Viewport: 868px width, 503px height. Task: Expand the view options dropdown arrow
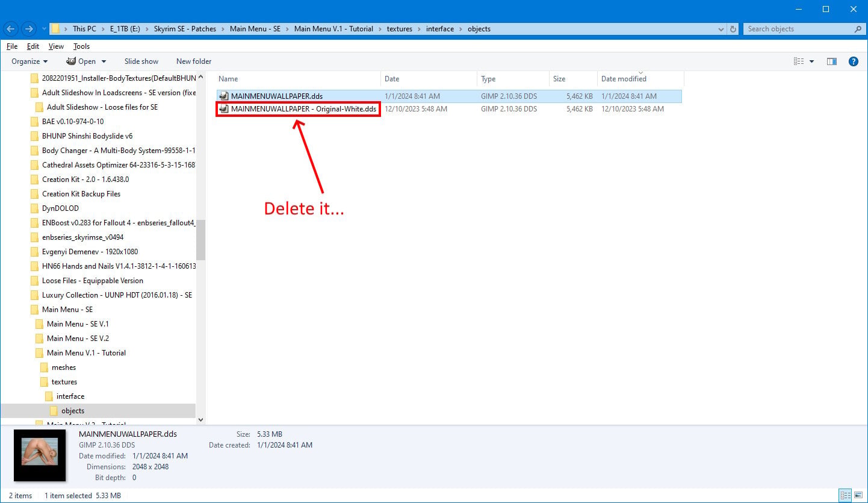point(811,61)
